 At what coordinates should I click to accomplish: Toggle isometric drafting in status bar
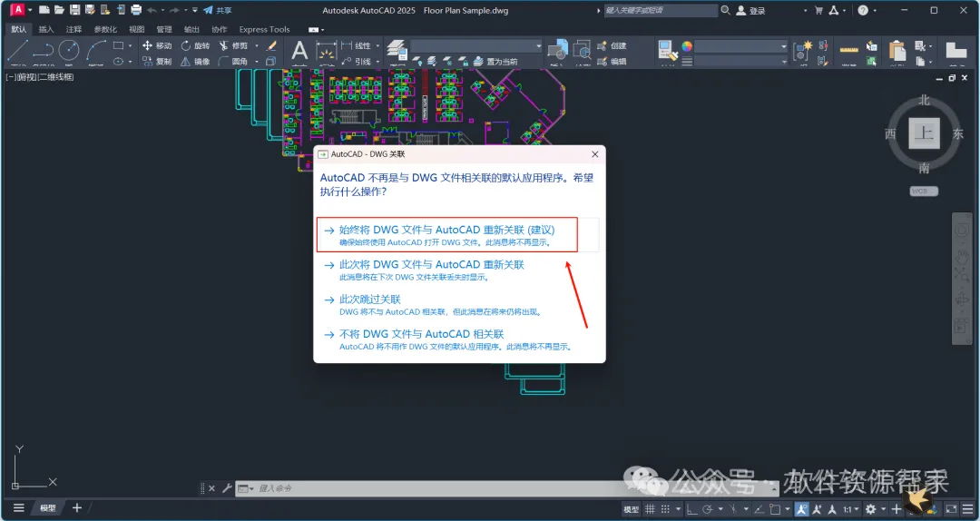pyautogui.click(x=734, y=509)
